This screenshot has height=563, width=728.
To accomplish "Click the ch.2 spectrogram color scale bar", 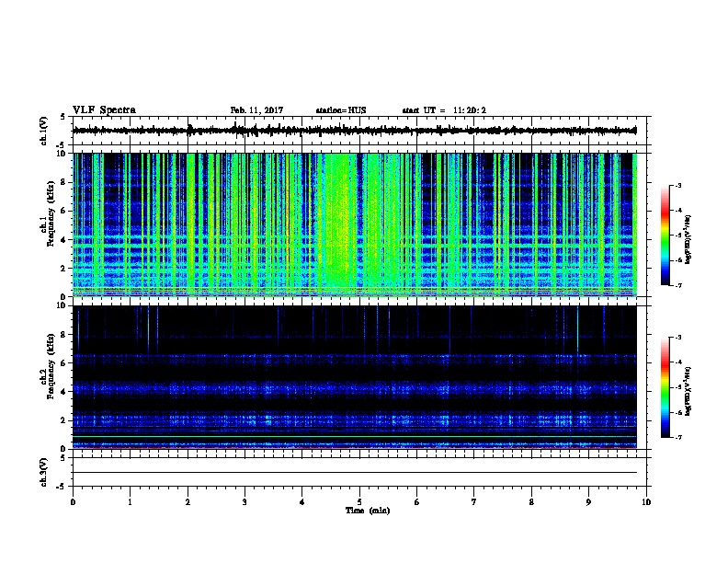I will coord(665,387).
